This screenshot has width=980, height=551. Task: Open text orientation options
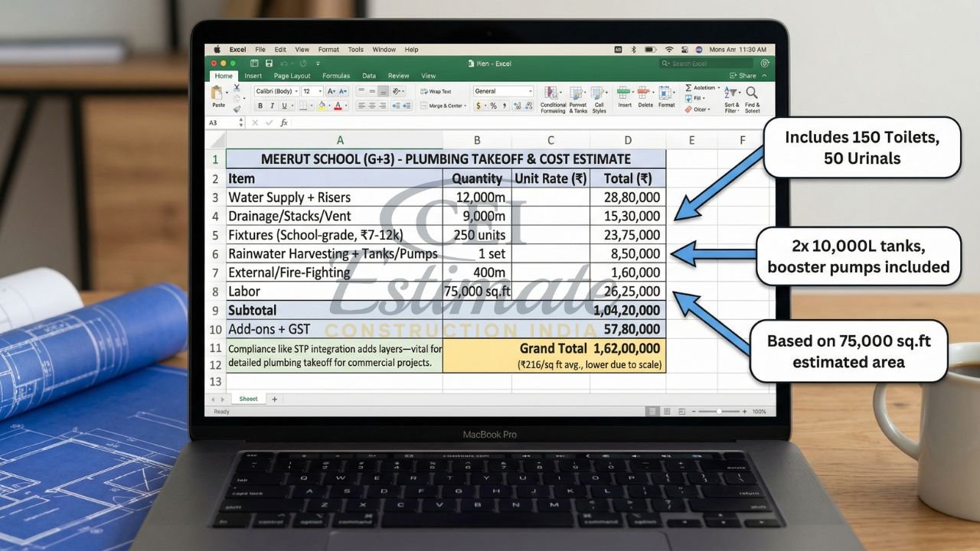[x=397, y=91]
